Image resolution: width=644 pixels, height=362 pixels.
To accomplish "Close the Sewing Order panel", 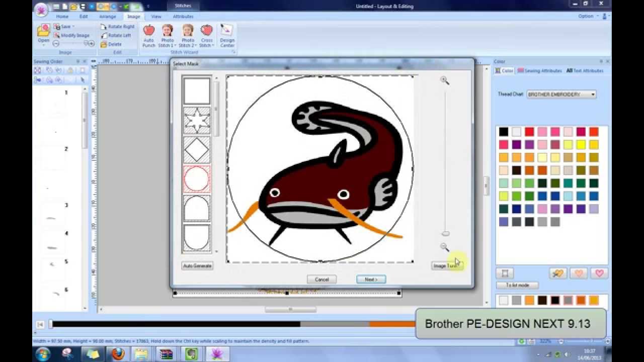I will pos(86,62).
